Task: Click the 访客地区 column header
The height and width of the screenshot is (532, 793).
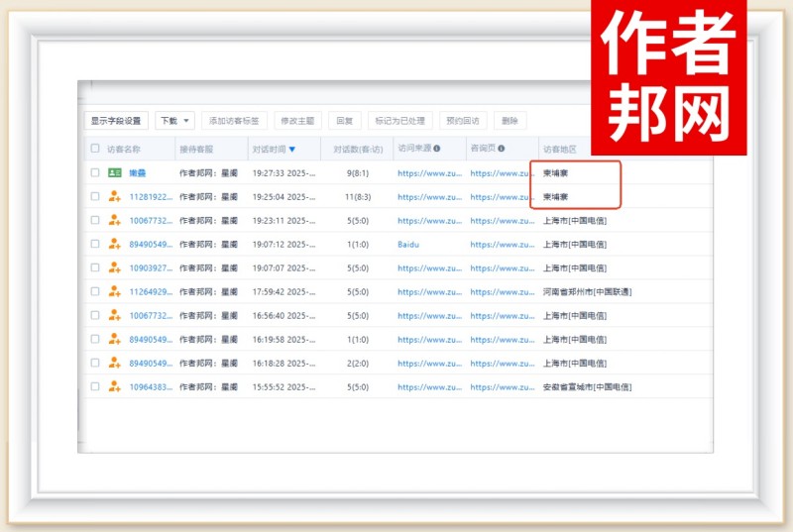Action: click(x=561, y=149)
